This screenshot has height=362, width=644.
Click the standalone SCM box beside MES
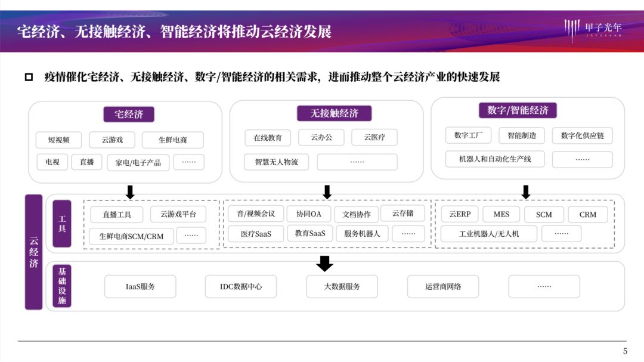click(x=544, y=215)
